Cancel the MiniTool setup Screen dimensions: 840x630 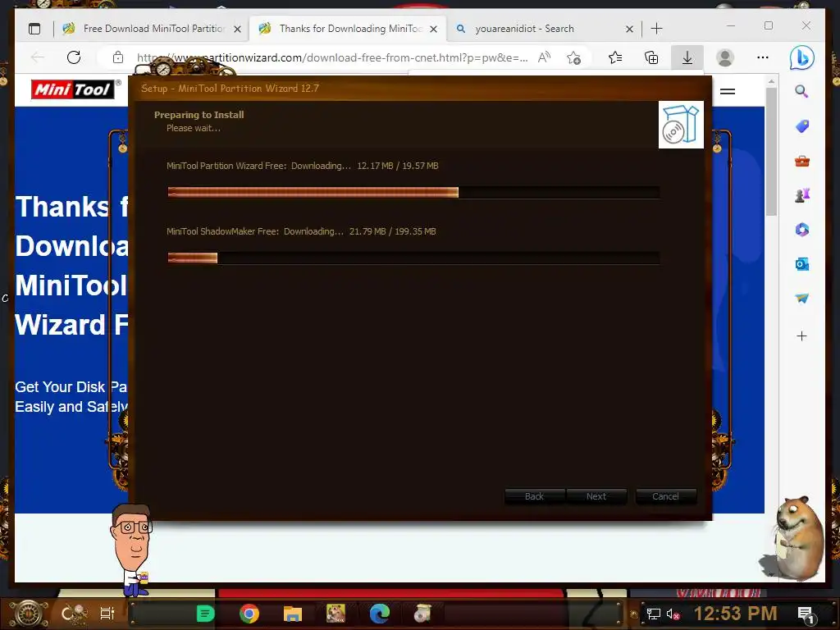pos(666,496)
